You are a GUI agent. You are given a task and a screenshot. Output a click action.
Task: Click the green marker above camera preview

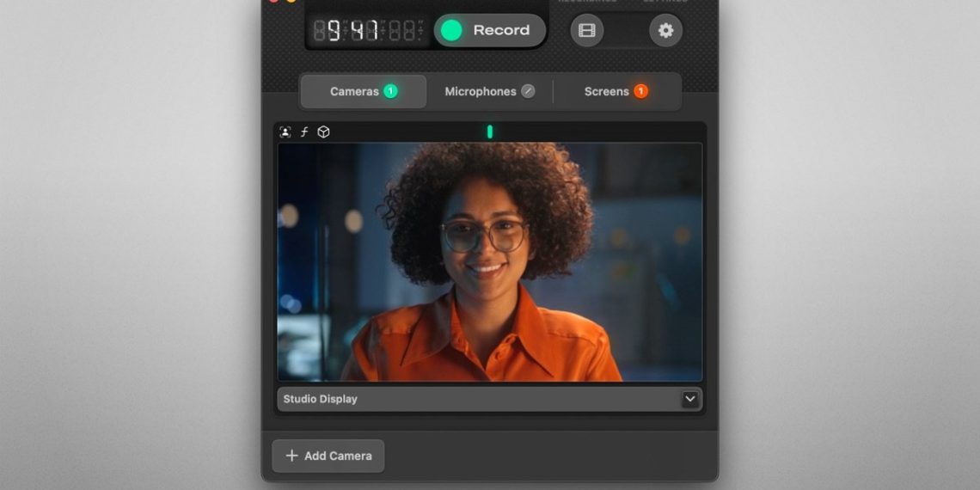(x=490, y=132)
